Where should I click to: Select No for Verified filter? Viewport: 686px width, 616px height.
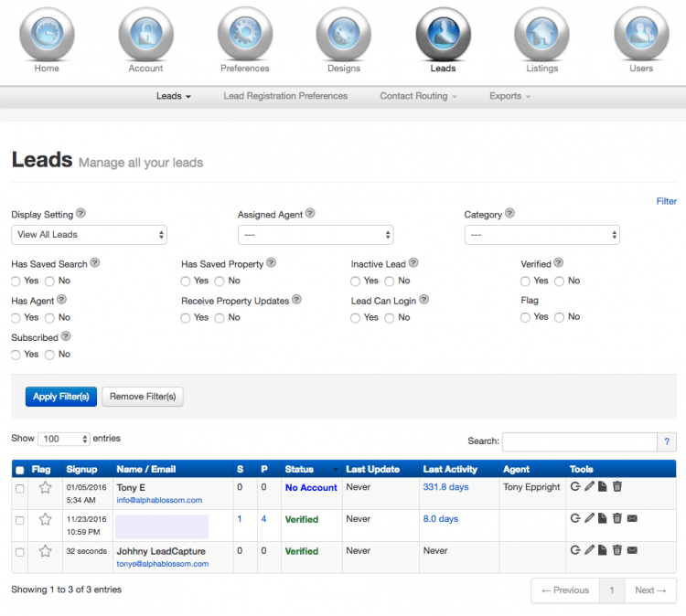pos(559,281)
